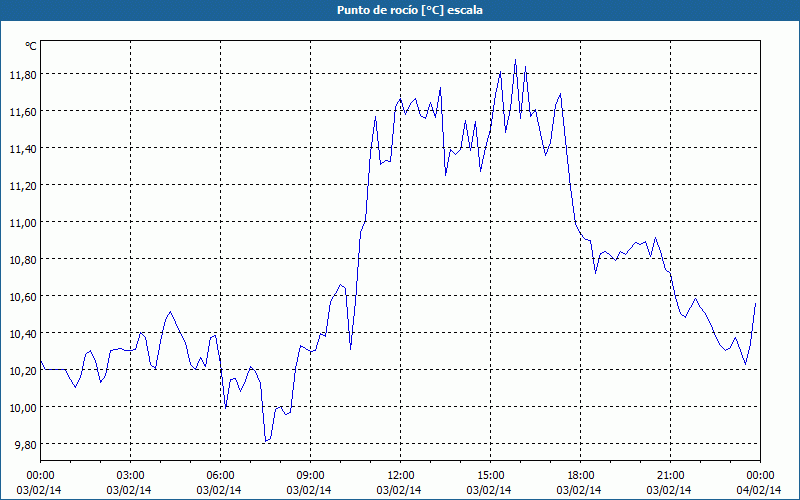Screen dimensions: 800x500
Task: Click the 9,80 y-axis value
Action: pyautogui.click(x=26, y=444)
